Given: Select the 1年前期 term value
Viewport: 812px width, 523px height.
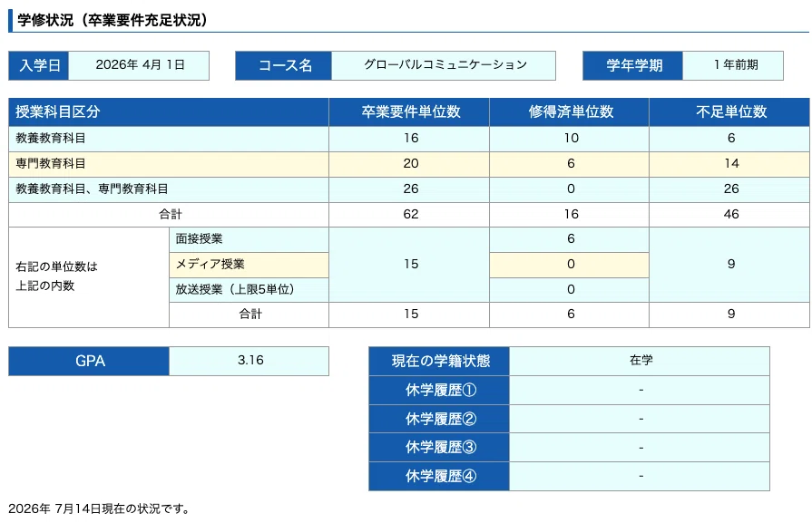Looking at the screenshot, I should pos(733,65).
